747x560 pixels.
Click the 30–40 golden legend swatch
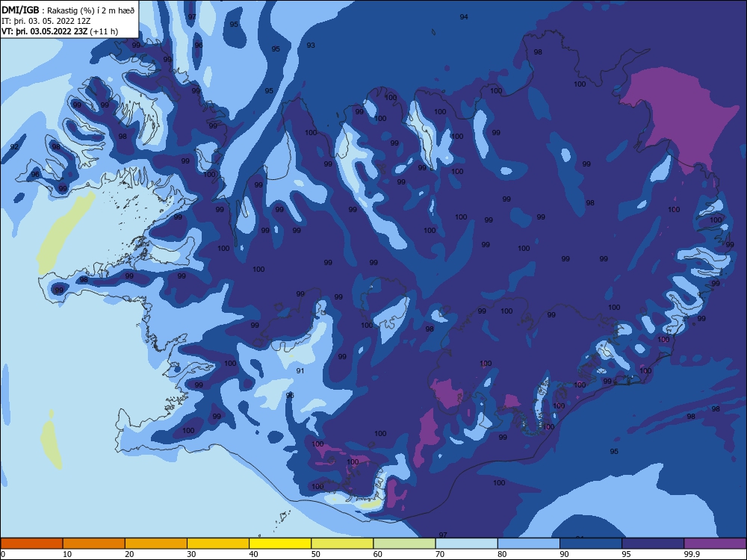218,544
